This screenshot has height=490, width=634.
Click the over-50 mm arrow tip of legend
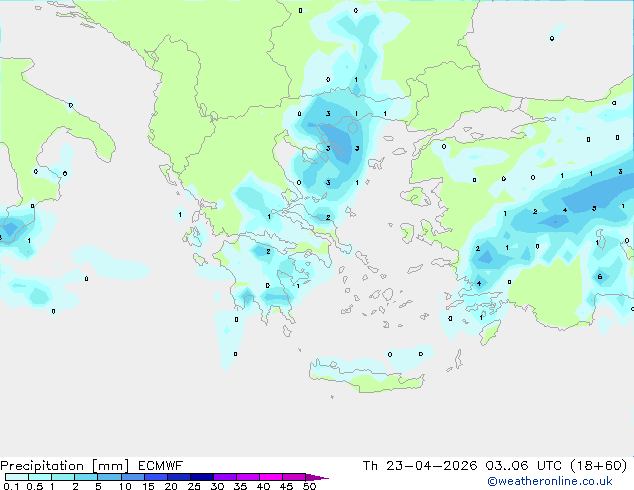[x=317, y=477]
